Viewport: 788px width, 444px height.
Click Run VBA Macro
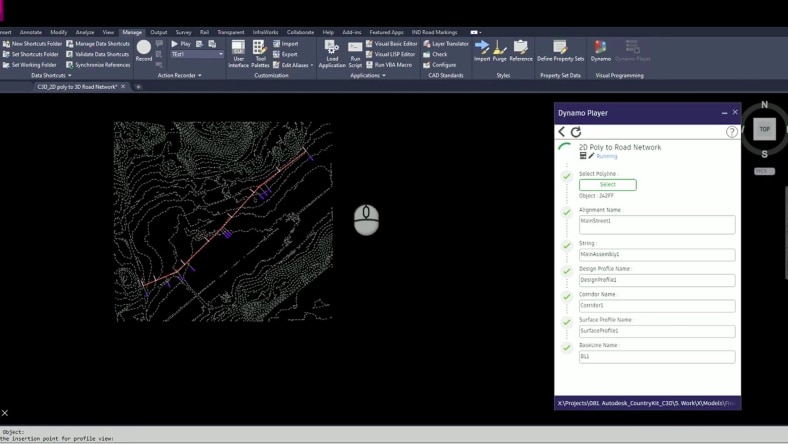(x=389, y=65)
